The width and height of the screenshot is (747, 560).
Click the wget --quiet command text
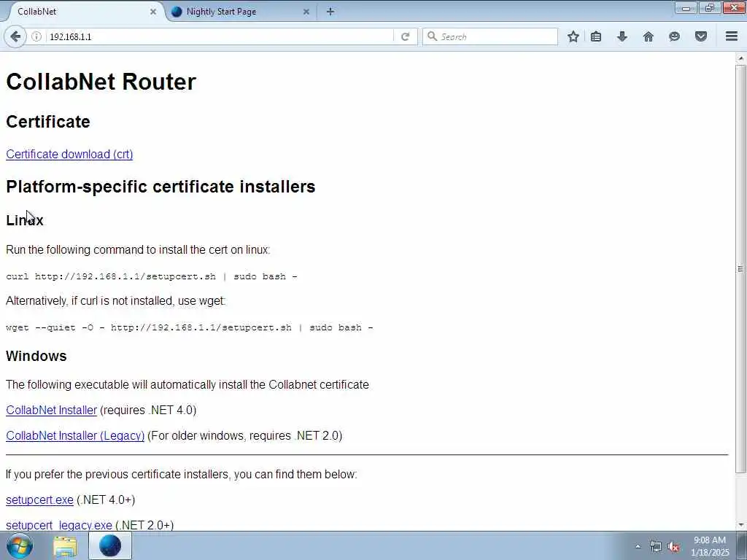(190, 327)
